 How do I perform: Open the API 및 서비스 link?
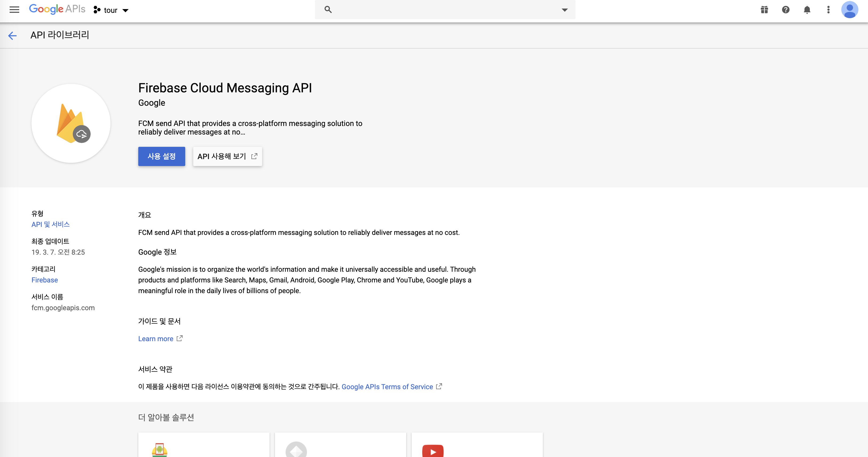[x=50, y=224]
